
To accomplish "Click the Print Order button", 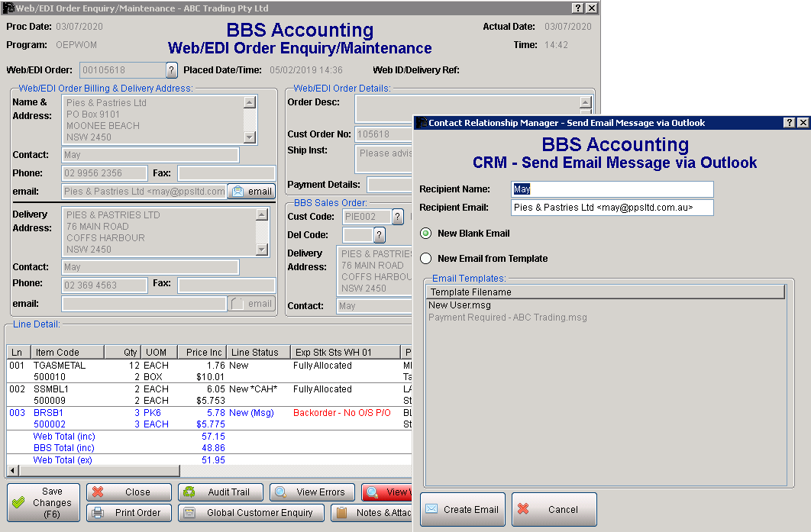I will tap(128, 513).
